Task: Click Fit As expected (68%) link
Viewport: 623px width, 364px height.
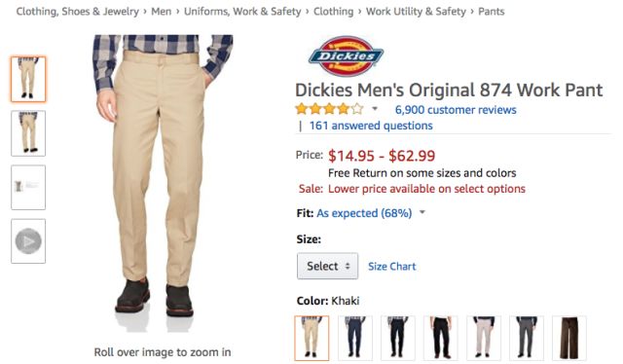Action: [364, 213]
